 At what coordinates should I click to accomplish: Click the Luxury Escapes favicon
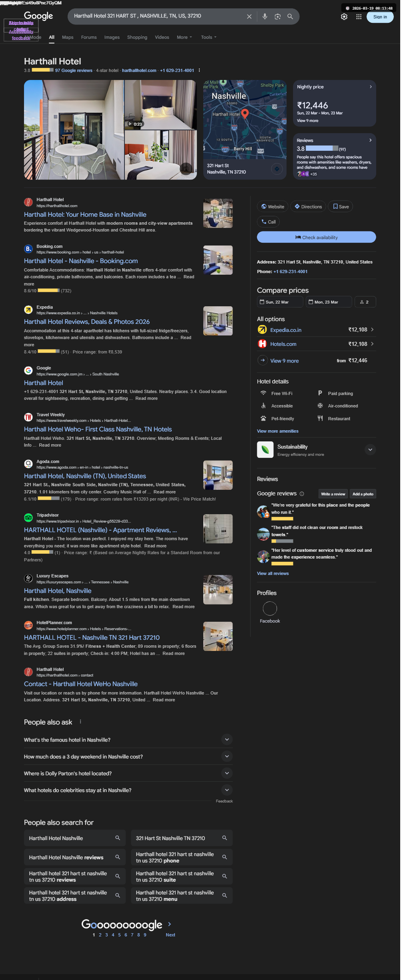[x=28, y=578]
